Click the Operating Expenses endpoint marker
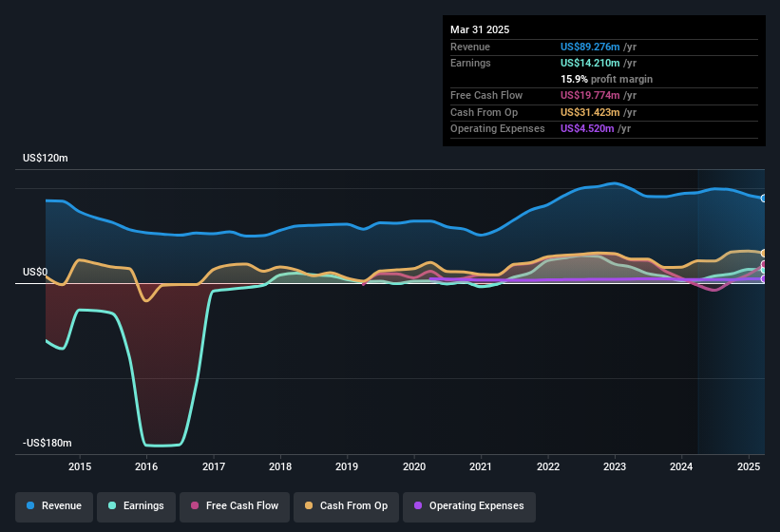This screenshot has width=780, height=532. pos(764,279)
